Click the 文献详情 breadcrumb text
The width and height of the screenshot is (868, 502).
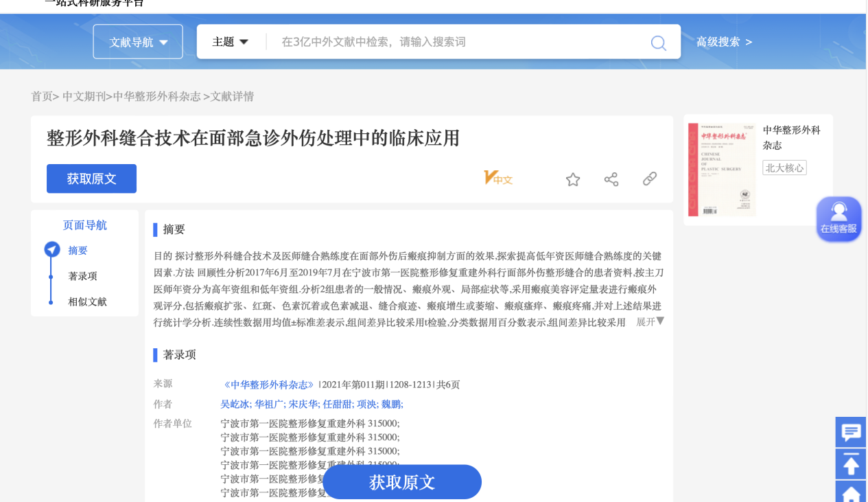point(232,97)
